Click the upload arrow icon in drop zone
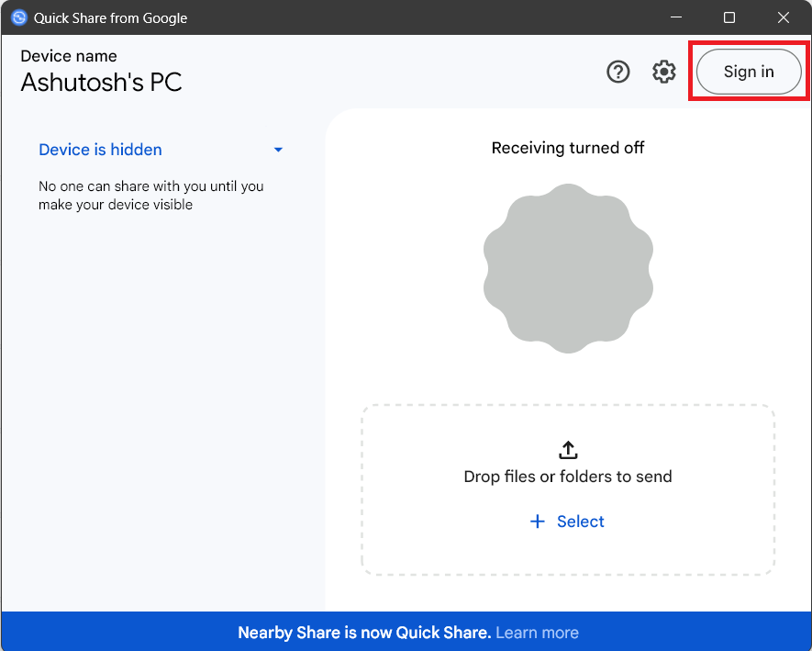812x651 pixels. [x=568, y=450]
